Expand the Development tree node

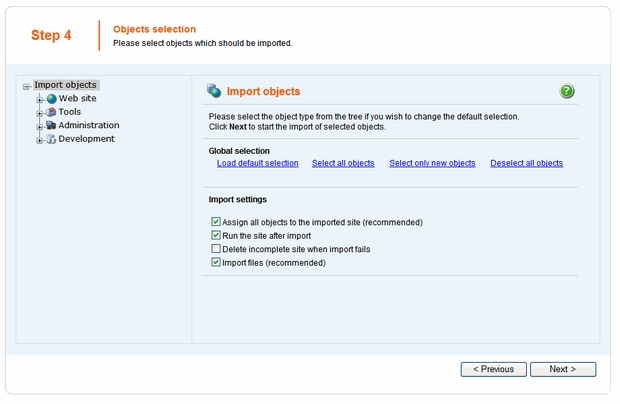[40, 140]
